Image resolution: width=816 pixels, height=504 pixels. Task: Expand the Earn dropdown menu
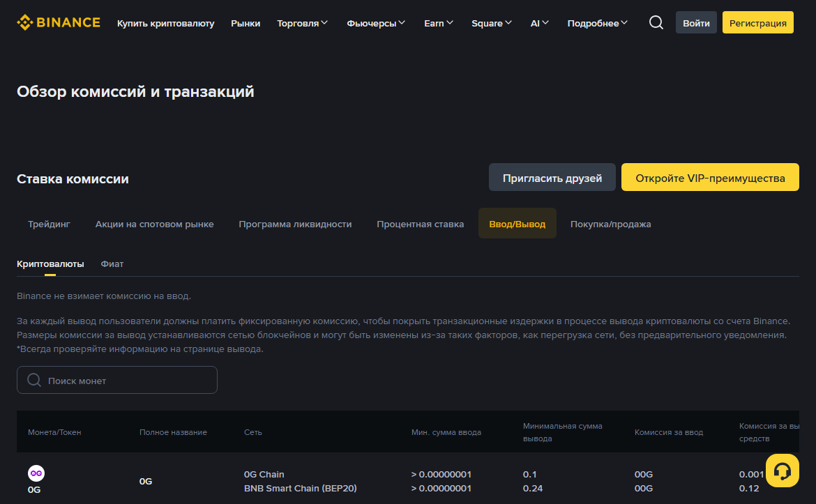click(x=439, y=23)
